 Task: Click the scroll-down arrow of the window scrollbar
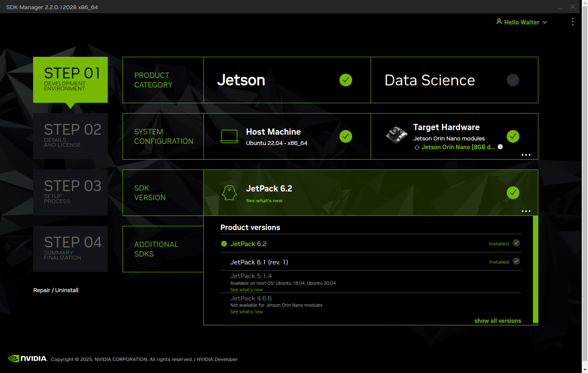coord(585,369)
